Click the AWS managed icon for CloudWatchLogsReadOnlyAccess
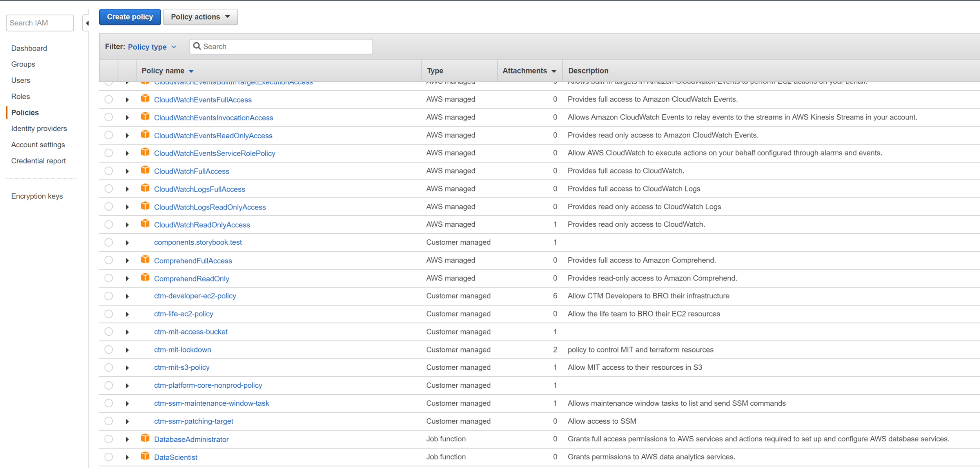 [145, 206]
